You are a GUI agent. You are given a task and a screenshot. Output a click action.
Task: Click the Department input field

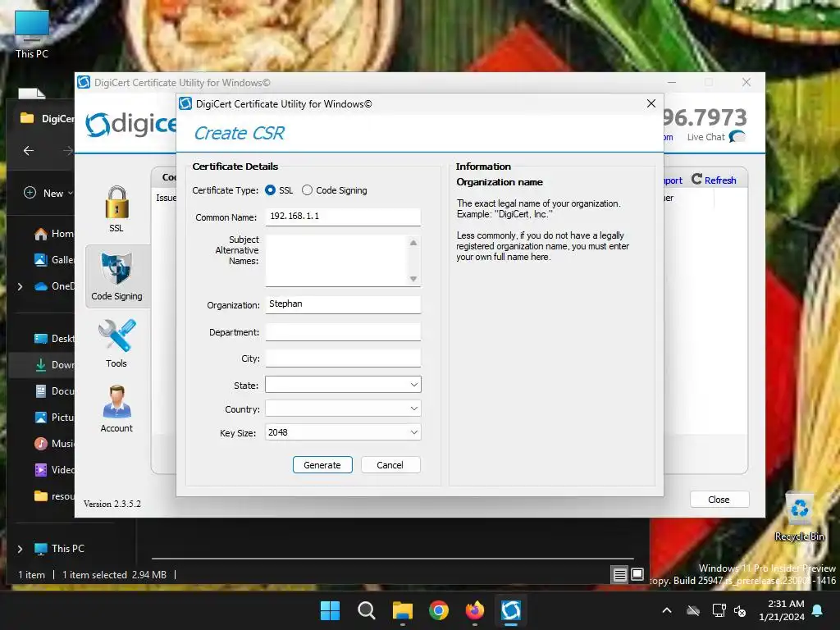coord(343,331)
